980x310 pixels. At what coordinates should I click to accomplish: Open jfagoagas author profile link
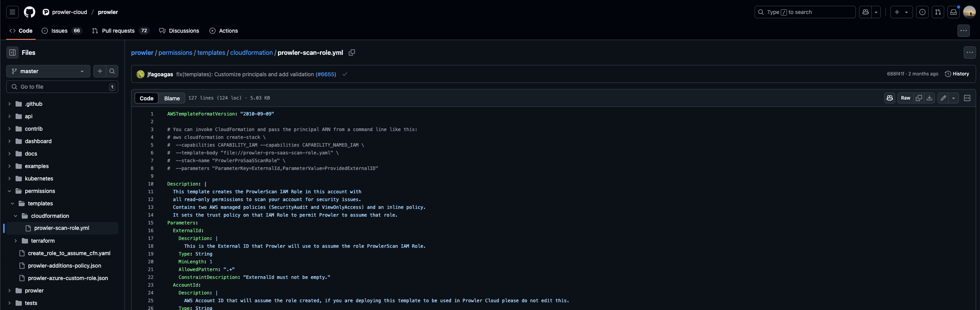click(160, 74)
